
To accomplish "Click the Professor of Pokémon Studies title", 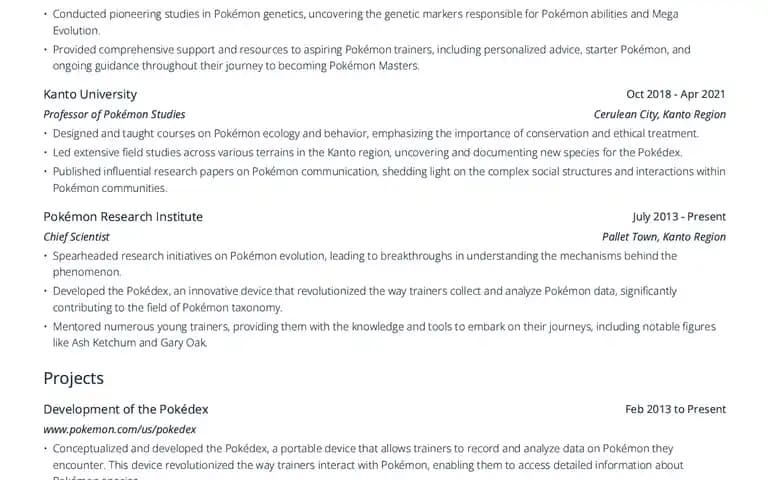I will [114, 114].
